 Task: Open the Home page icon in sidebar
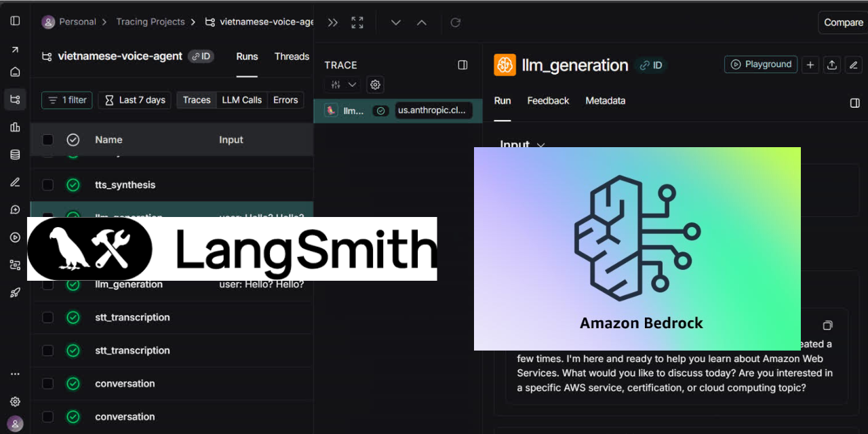coord(15,72)
